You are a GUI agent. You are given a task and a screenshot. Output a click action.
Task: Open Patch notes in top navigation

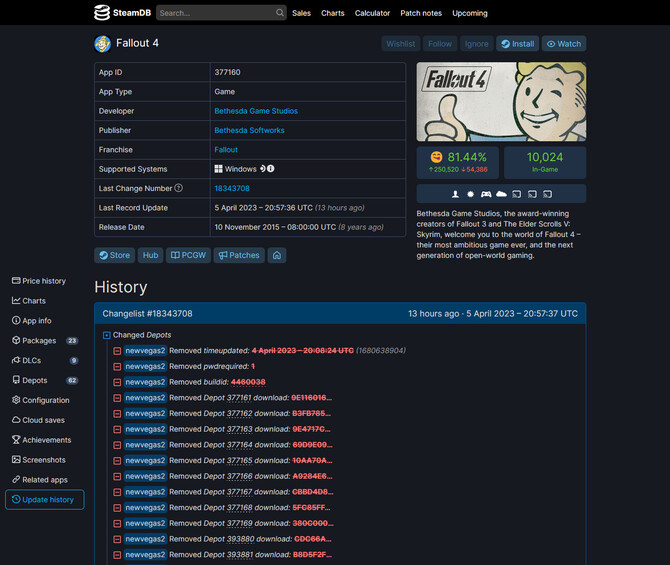(421, 13)
